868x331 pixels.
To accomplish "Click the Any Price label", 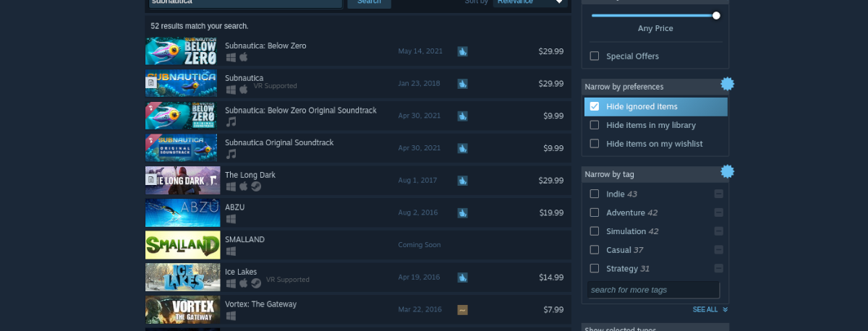I will coord(655,29).
